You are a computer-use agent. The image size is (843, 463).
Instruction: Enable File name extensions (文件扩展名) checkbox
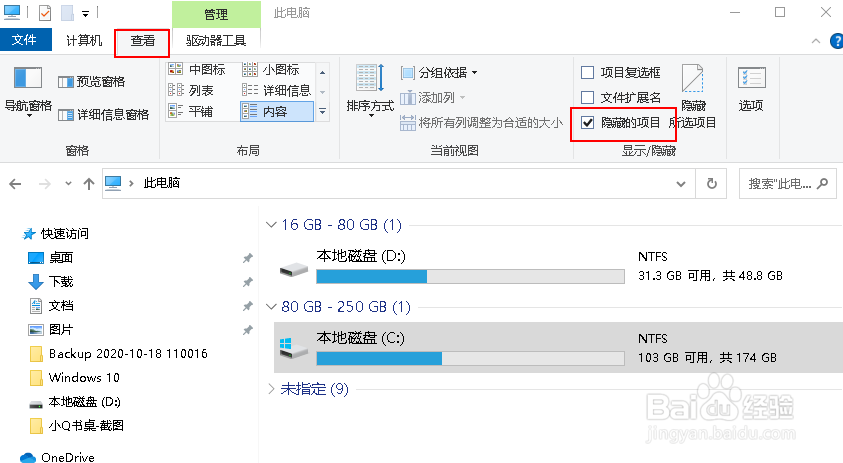click(588, 97)
